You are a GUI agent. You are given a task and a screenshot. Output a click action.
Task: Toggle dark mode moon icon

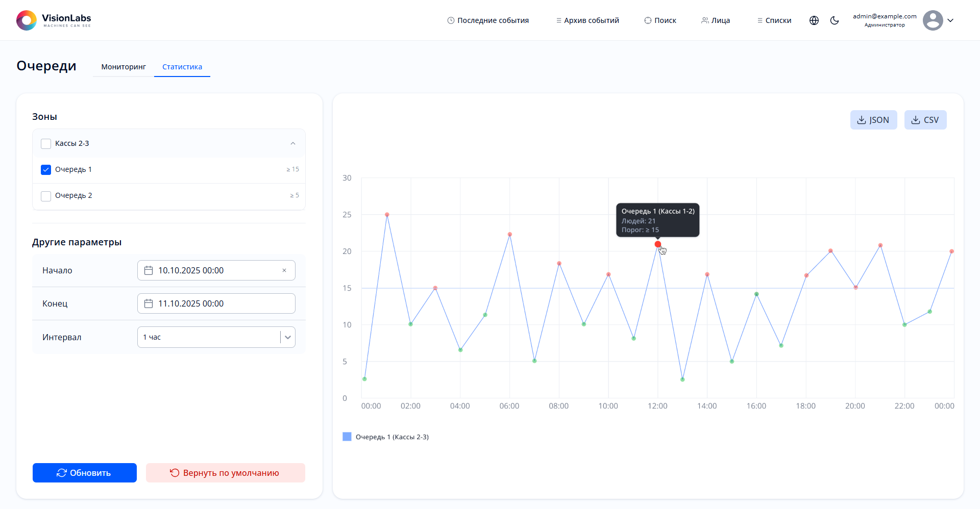click(x=835, y=20)
